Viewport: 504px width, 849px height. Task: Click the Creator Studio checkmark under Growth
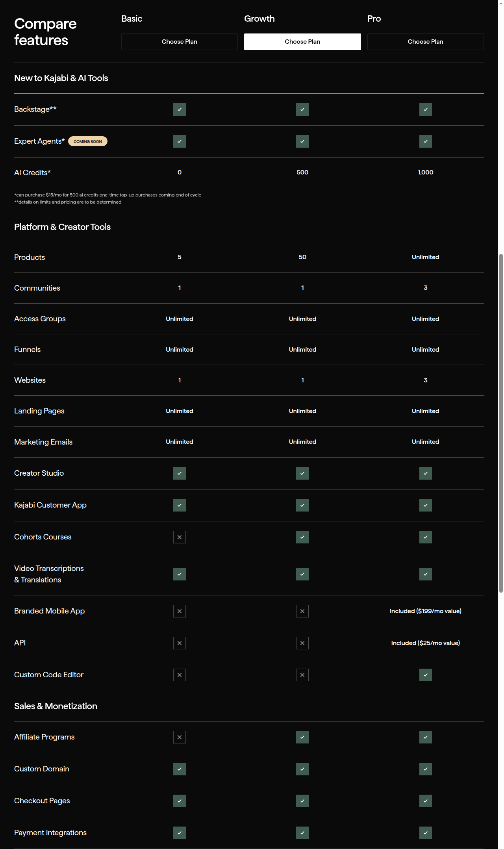[302, 473]
